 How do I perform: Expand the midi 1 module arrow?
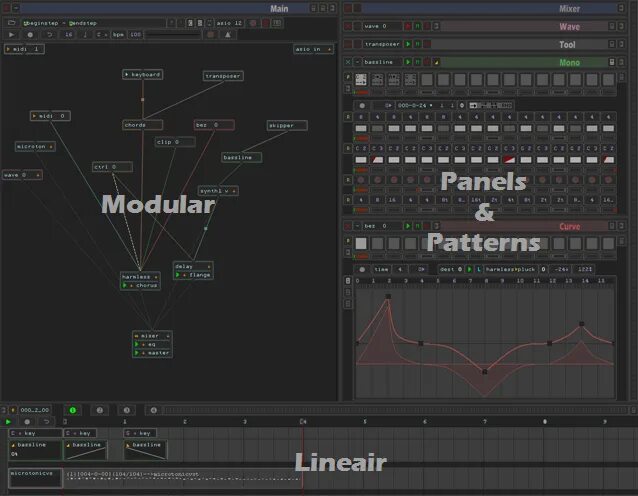[8, 49]
